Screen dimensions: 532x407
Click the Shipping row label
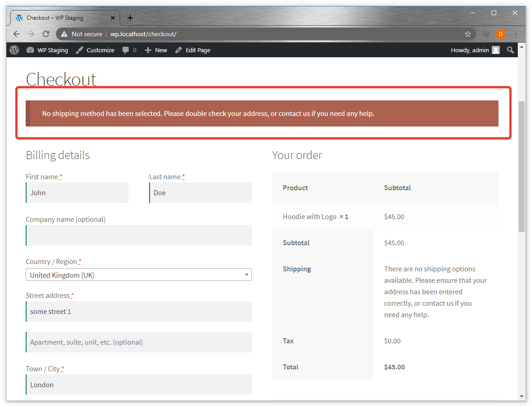(x=297, y=269)
